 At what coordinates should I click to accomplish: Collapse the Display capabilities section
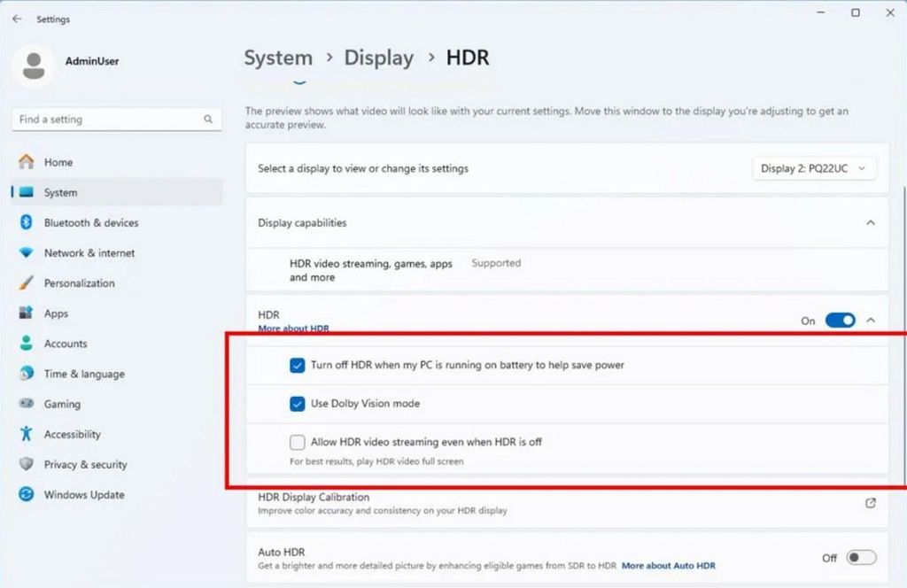click(869, 222)
